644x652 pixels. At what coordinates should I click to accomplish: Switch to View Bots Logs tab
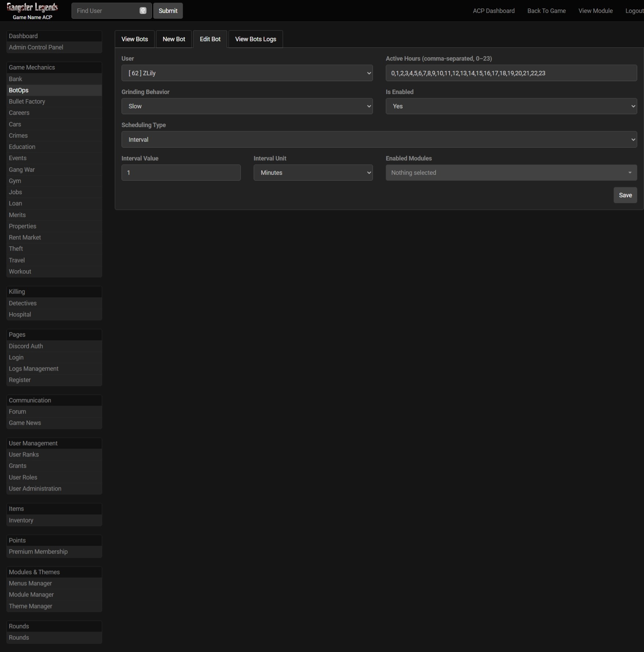tap(255, 39)
